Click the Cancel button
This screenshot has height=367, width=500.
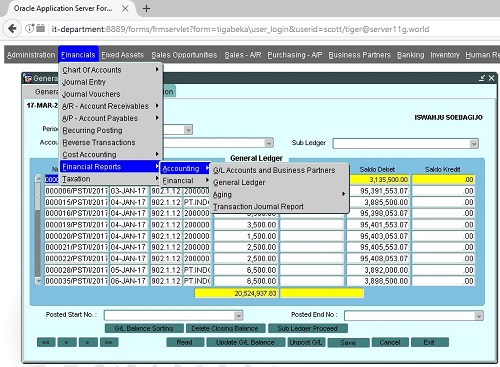coord(390,342)
